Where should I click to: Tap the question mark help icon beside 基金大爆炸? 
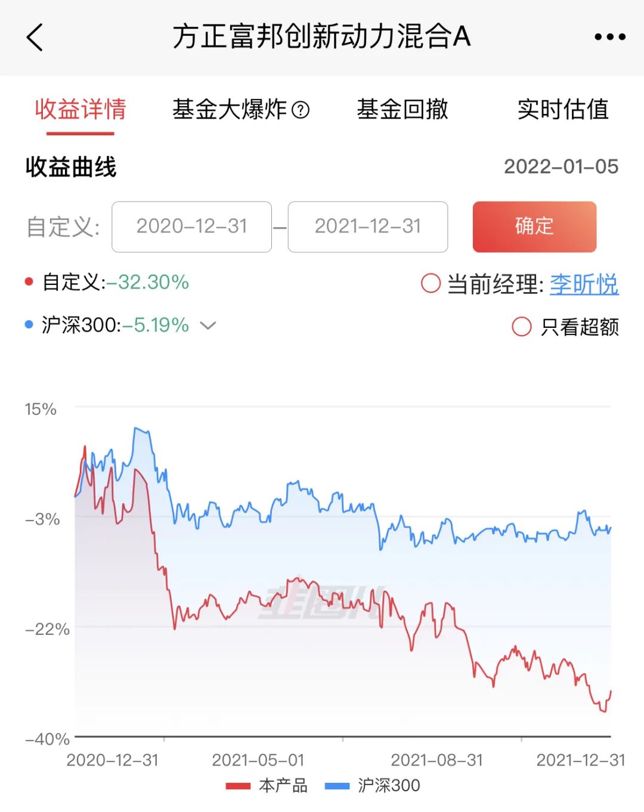click(x=301, y=110)
